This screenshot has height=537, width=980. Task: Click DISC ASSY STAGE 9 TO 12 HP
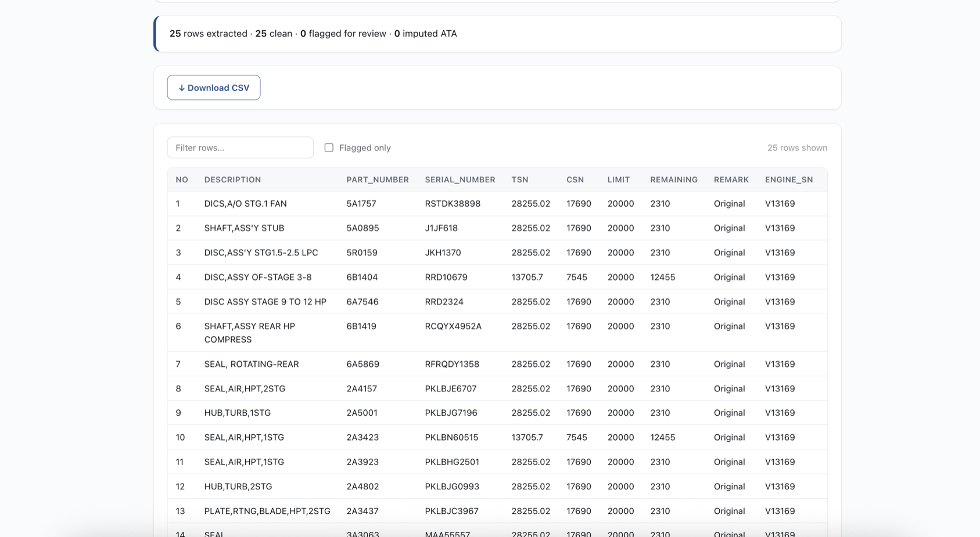(265, 302)
